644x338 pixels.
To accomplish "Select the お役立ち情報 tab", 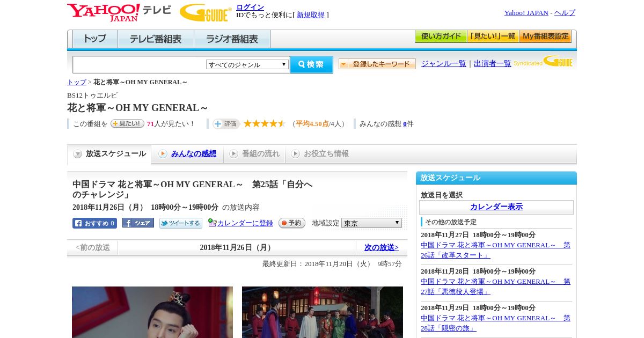I will [320, 154].
